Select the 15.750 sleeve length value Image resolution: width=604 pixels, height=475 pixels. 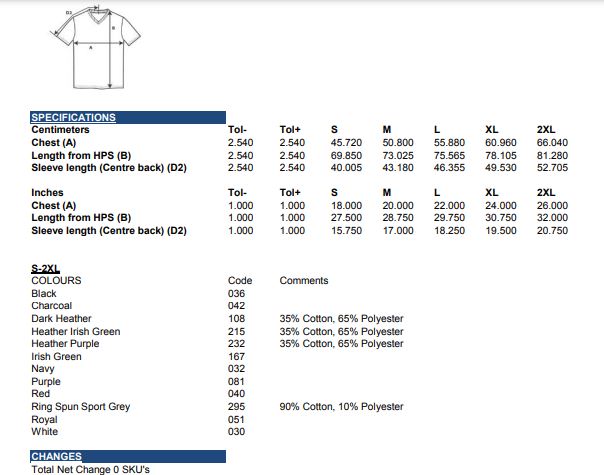pyautogui.click(x=345, y=231)
